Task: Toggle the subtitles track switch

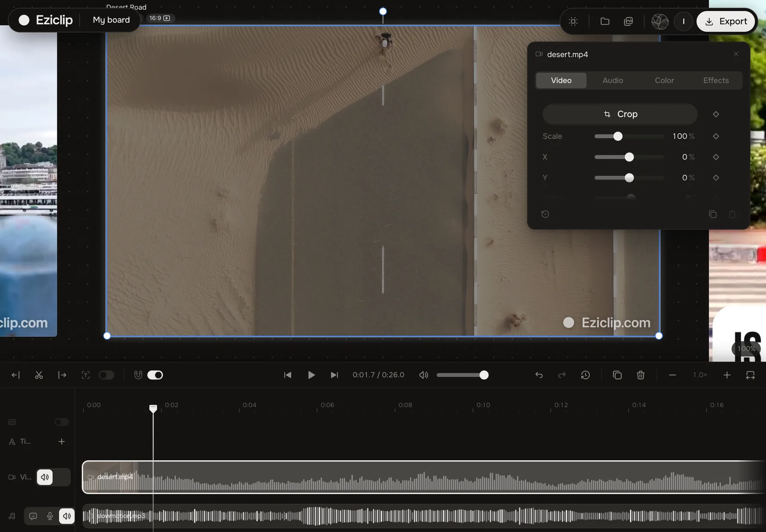Action: [61, 422]
